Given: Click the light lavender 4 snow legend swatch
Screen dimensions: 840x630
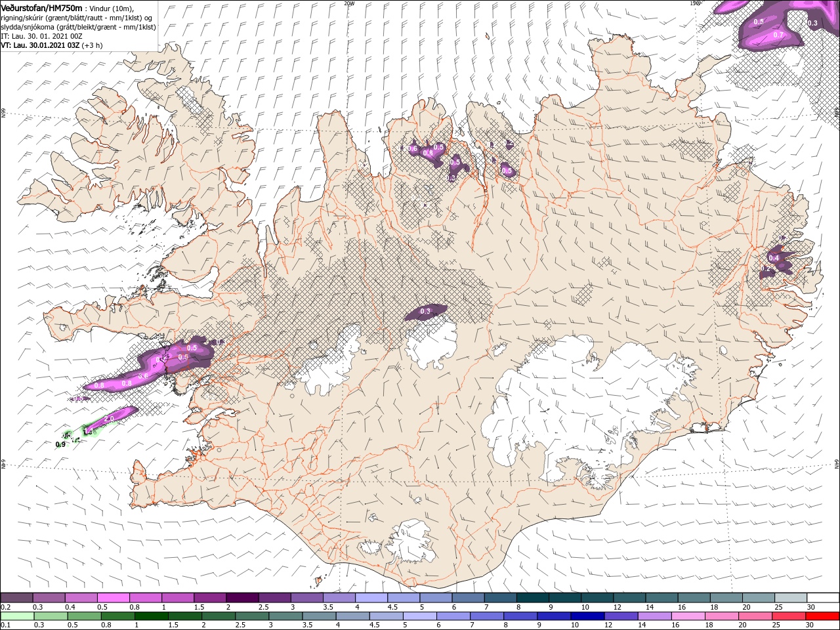Looking at the screenshot, I should (x=371, y=598).
